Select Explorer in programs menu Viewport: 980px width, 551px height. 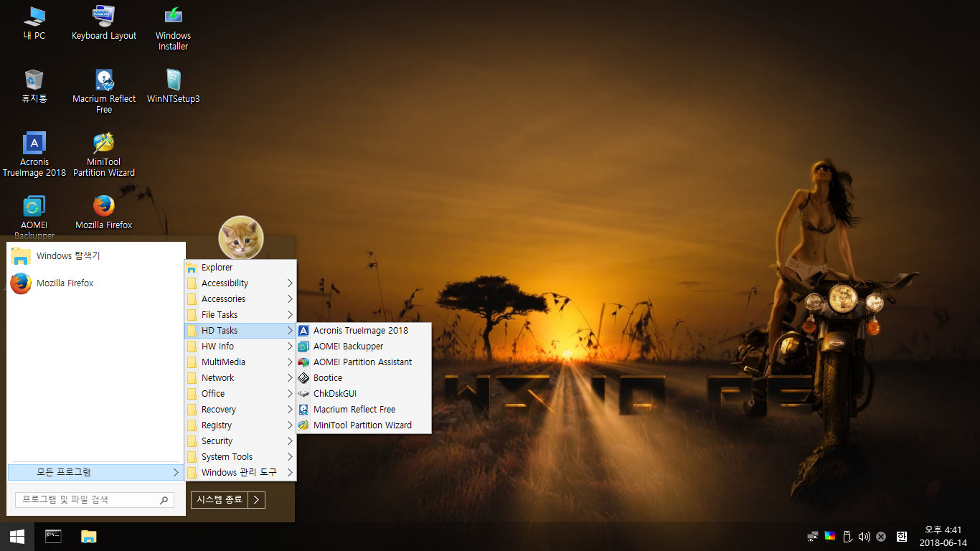click(x=240, y=268)
